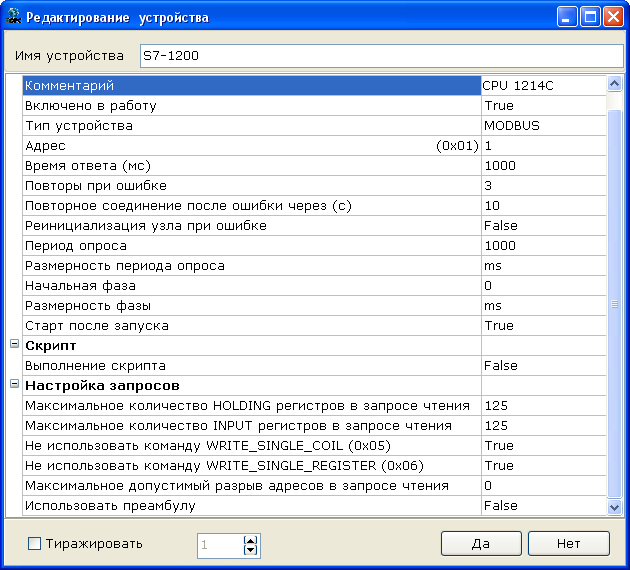Viewport: 630px width, 570px height.
Task: Click True value of WRITE_SINGLE_COIL
Action: pyautogui.click(x=543, y=446)
